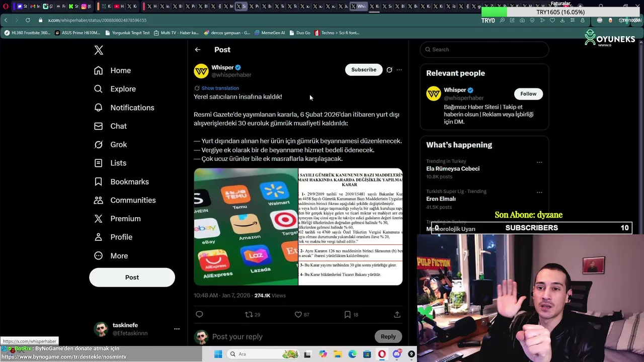Click the 274.1K Views count
The width and height of the screenshot is (644, 362).
pyautogui.click(x=270, y=296)
